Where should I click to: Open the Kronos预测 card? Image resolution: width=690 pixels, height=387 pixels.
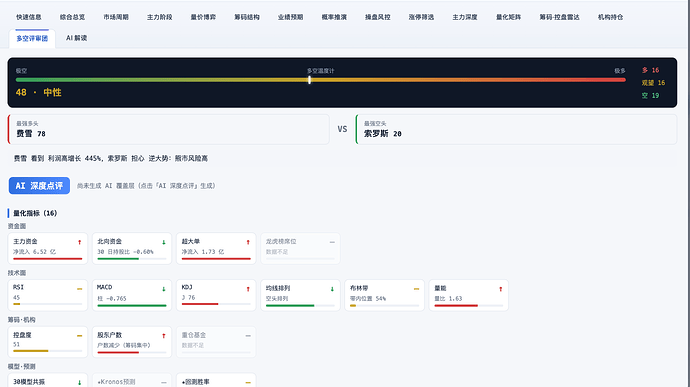132,380
